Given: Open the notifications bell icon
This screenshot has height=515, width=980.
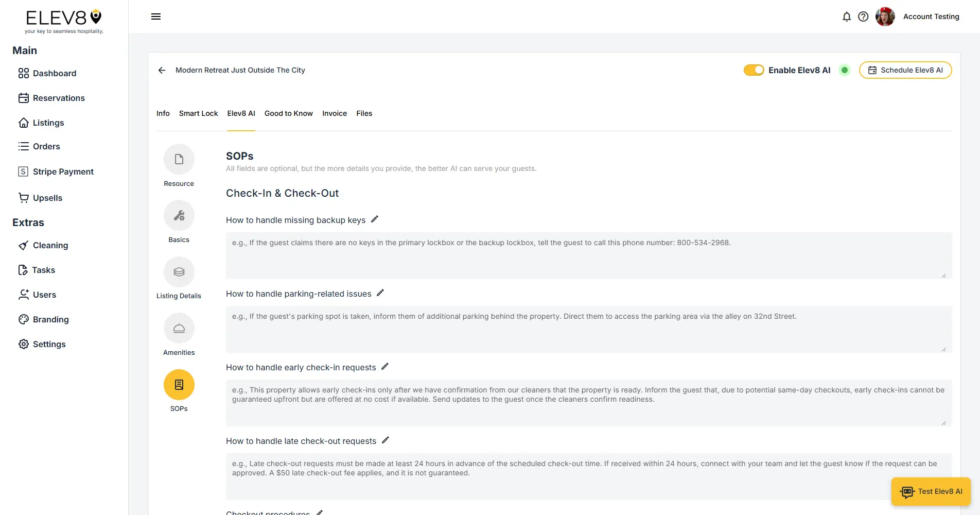Looking at the screenshot, I should tap(847, 16).
